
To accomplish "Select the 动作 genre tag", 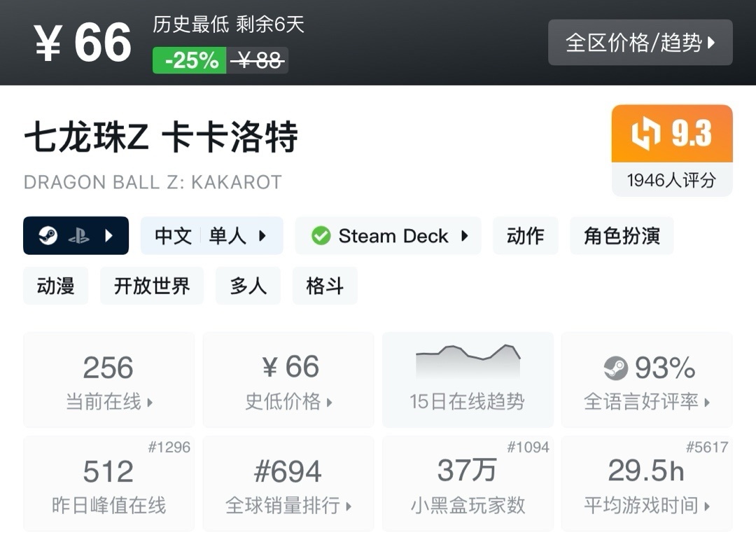I will pos(525,236).
